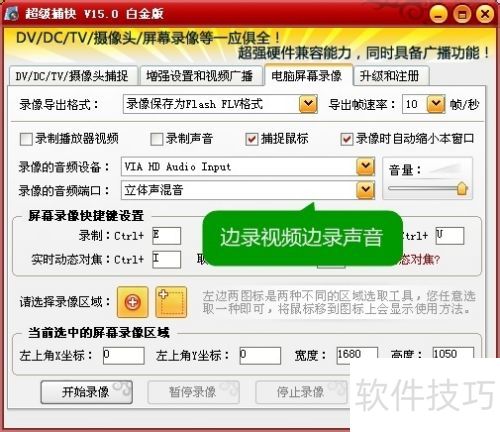
Task: Toggle 录像时自动缩小本窗口 checkbox
Action: pyautogui.click(x=347, y=139)
